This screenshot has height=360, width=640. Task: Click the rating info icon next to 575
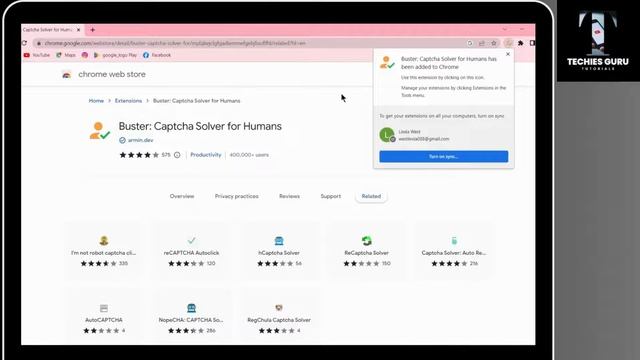point(177,155)
